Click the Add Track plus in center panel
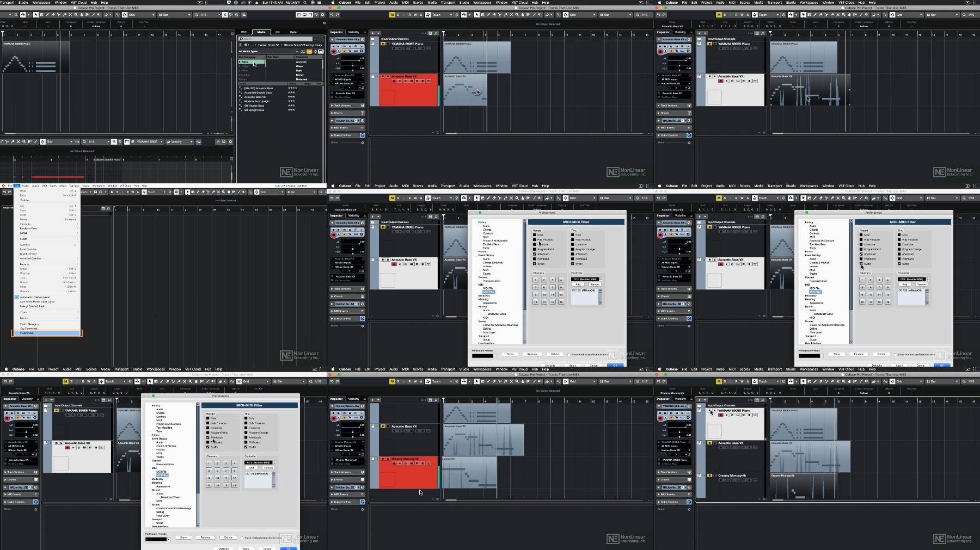Viewport: 980px width, 550px height. [x=372, y=217]
